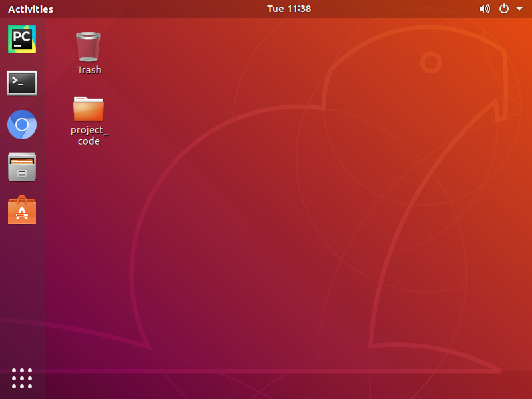Image resolution: width=532 pixels, height=399 pixels.
Task: Open Ubuntu Software from the dock
Action: point(22,209)
